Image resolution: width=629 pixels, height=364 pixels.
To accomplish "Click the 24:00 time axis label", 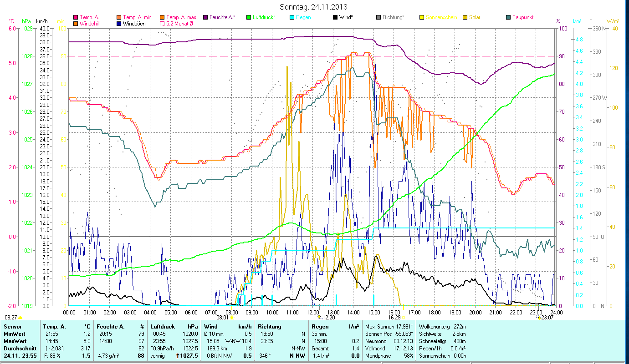I will 557,313.
